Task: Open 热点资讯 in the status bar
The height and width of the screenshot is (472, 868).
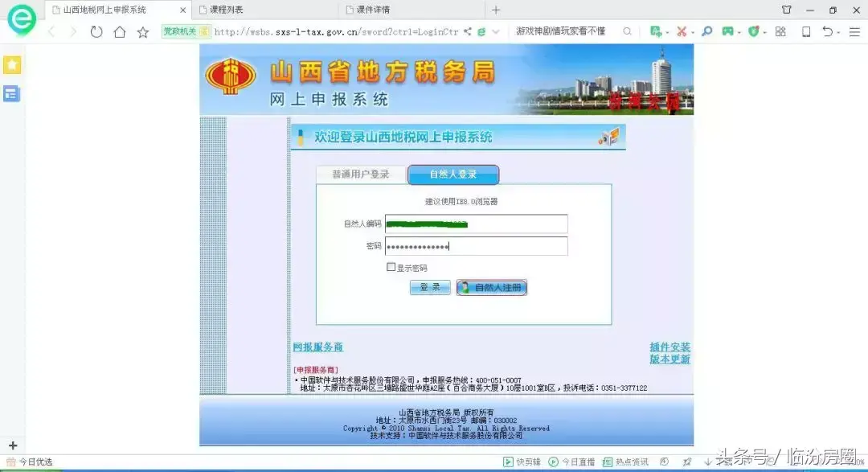Action: pyautogui.click(x=625, y=462)
